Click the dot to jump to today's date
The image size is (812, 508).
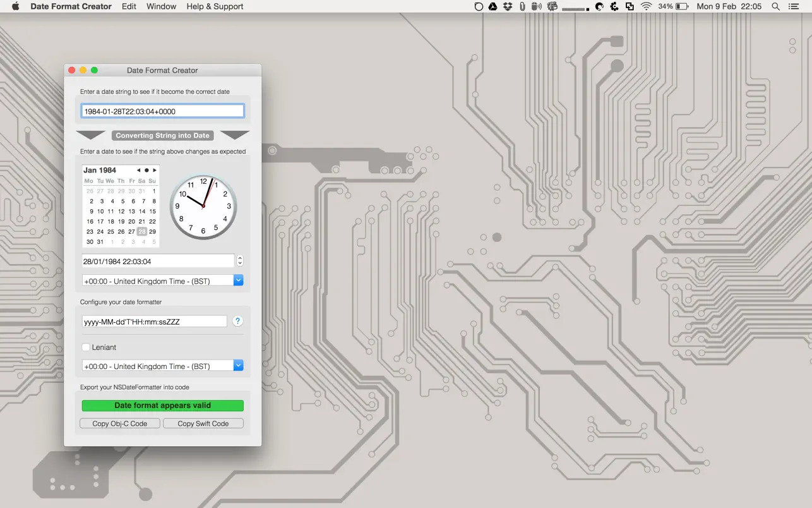(146, 170)
